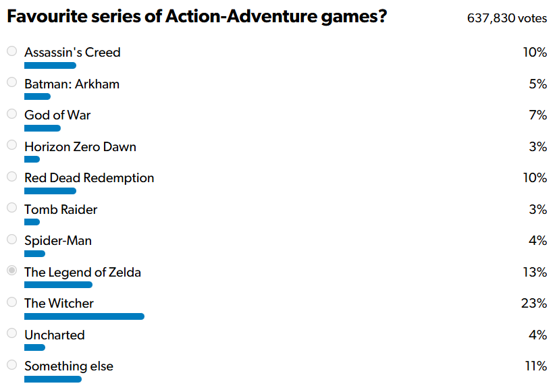Viewport: 557px width, 392px height.
Task: Choose the Uncharted radio button
Action: (x=11, y=333)
